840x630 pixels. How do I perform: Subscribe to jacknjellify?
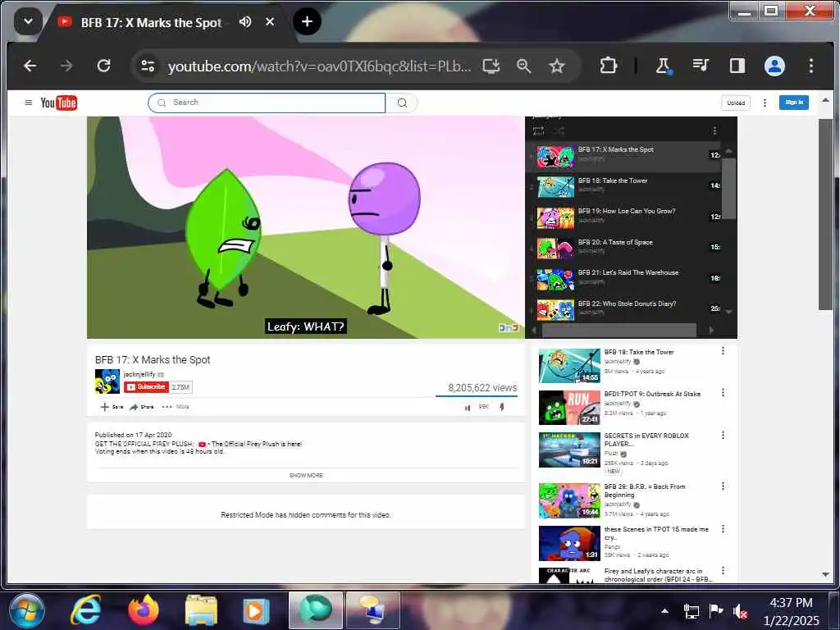point(146,387)
